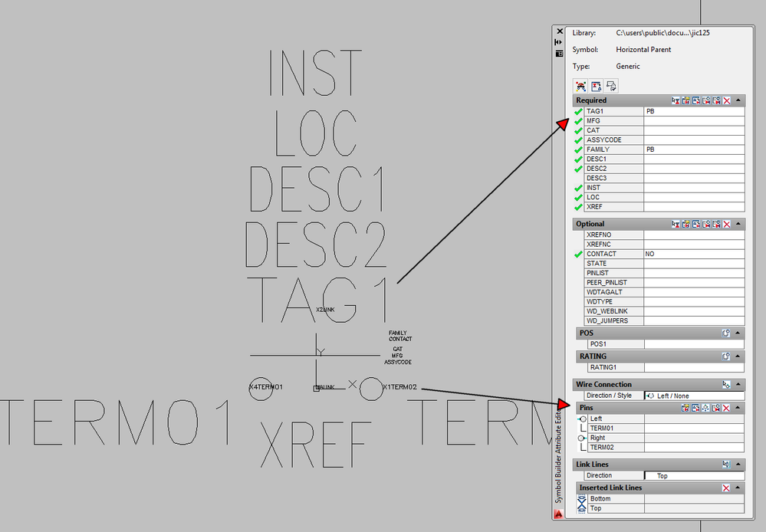Select the TERM01 pin row

pyautogui.click(x=666, y=429)
